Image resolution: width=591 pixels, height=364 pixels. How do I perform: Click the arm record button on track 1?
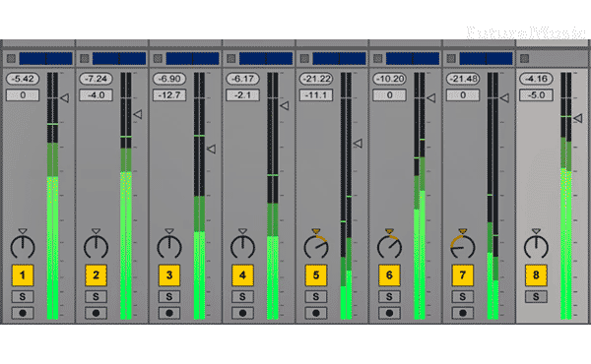click(23, 313)
